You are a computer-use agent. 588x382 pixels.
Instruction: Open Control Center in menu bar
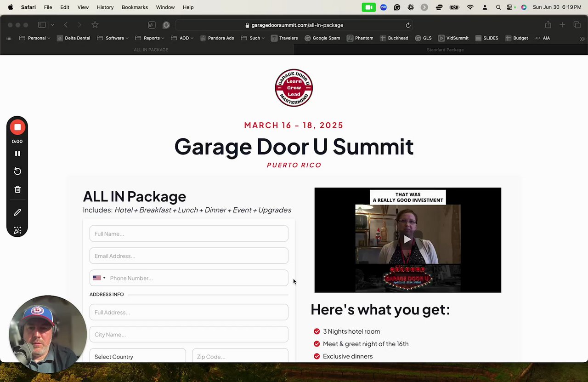(510, 7)
